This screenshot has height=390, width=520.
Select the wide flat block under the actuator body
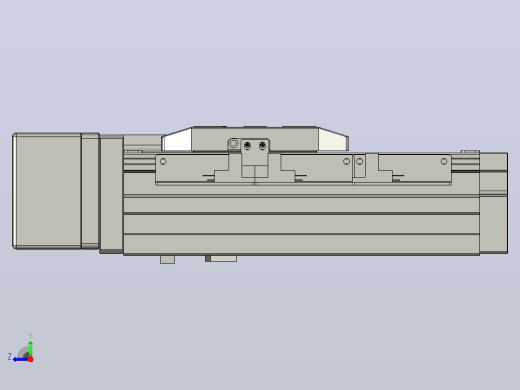[221, 259]
